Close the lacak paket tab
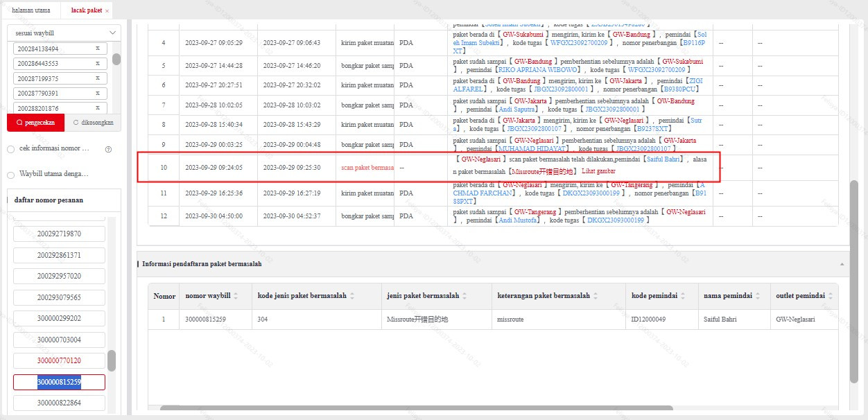Screen dimensions: 868x420 (107, 11)
